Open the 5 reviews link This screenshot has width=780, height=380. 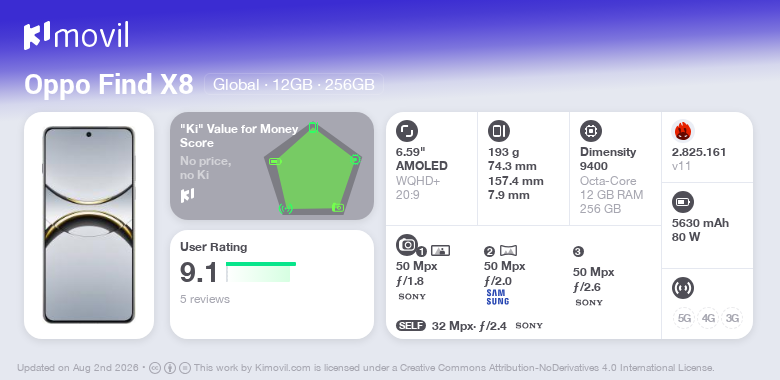coord(205,299)
